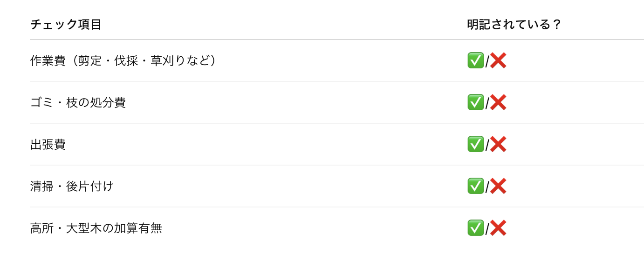Click the 高所・大型木の加算有無 cell text
The image size is (644, 267).
[x=96, y=228]
